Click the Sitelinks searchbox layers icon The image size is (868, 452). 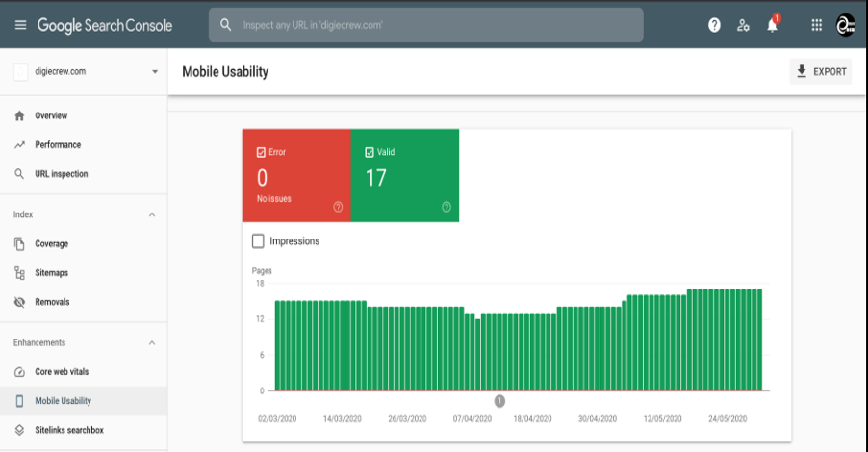click(19, 430)
